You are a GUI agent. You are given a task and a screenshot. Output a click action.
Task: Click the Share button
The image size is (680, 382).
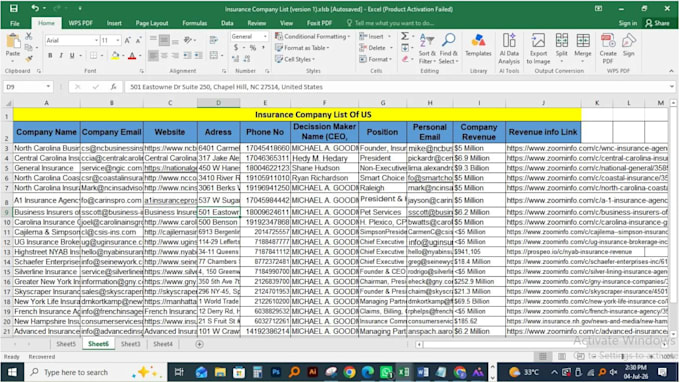tap(657, 23)
